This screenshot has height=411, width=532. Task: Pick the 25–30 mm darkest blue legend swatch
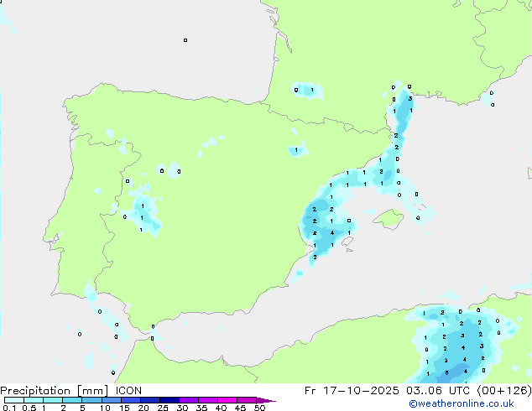coord(169,400)
